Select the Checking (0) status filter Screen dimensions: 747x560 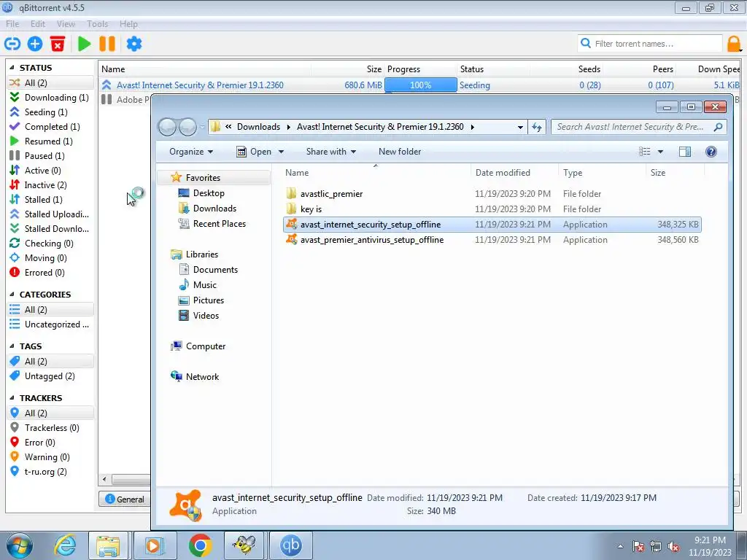(50, 244)
